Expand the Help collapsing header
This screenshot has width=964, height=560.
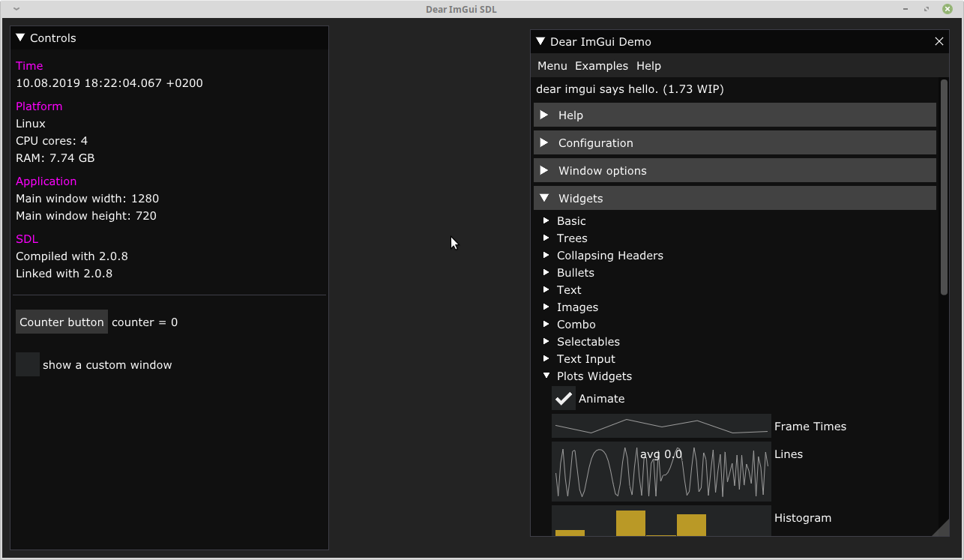(x=735, y=115)
